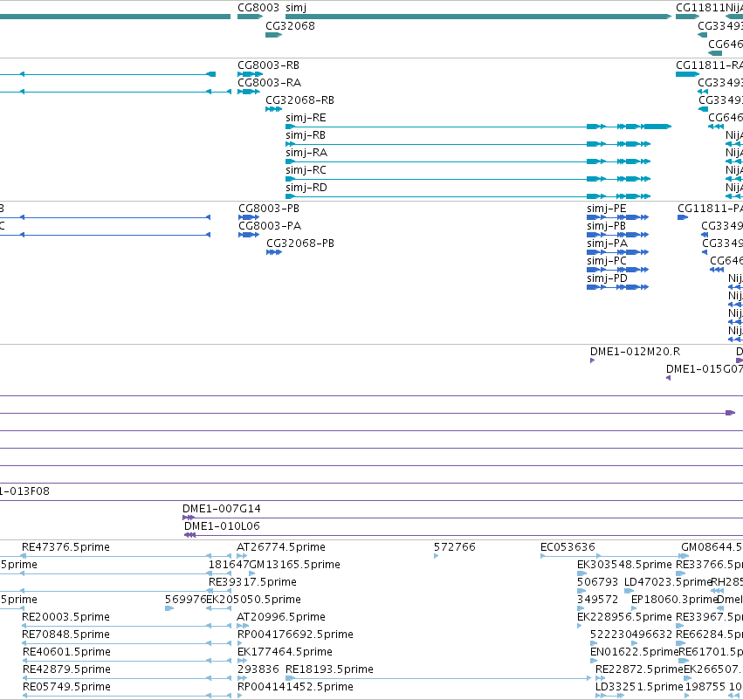Select the EK228956.5prime label
Viewport: 743px width, 700px height.
click(x=624, y=617)
